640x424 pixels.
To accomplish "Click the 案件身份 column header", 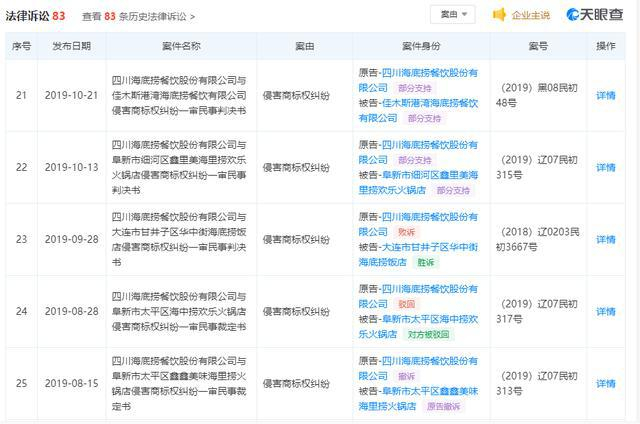I will tap(421, 46).
